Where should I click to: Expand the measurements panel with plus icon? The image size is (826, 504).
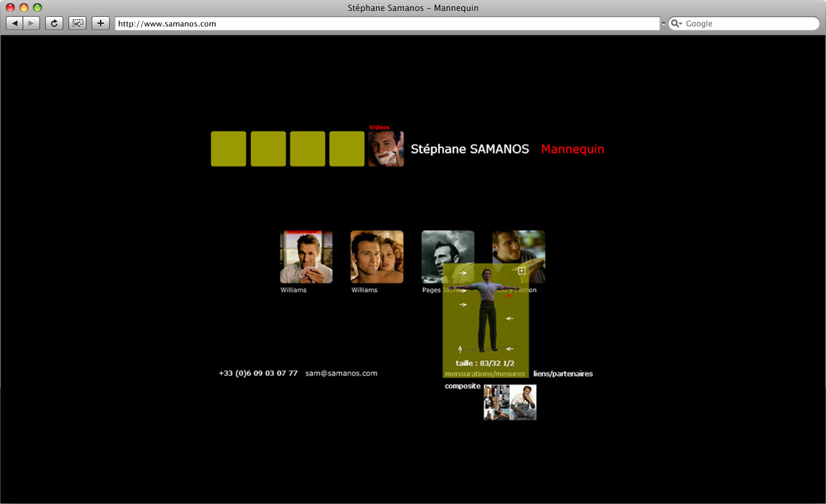(521, 271)
